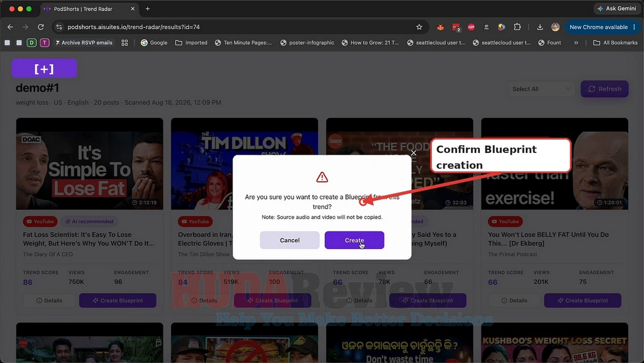Close the PodShorts Trend Radar tab

[x=132, y=9]
